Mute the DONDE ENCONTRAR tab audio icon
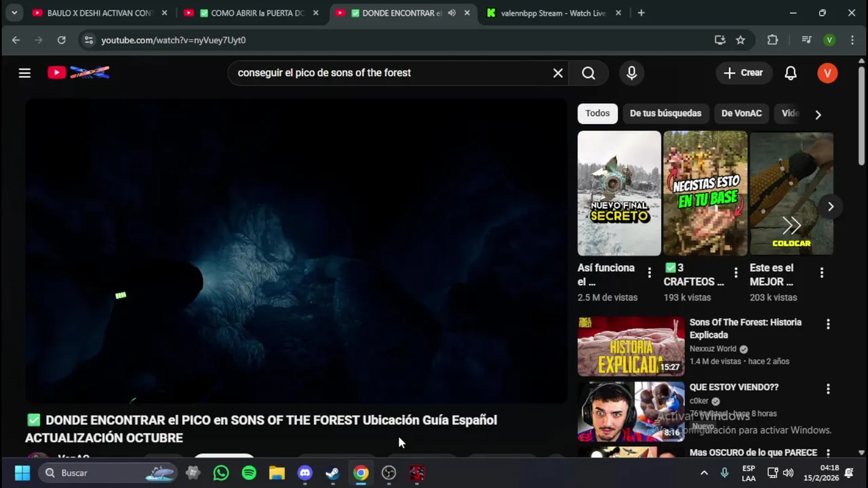Viewport: 868px width, 488px height. [452, 13]
